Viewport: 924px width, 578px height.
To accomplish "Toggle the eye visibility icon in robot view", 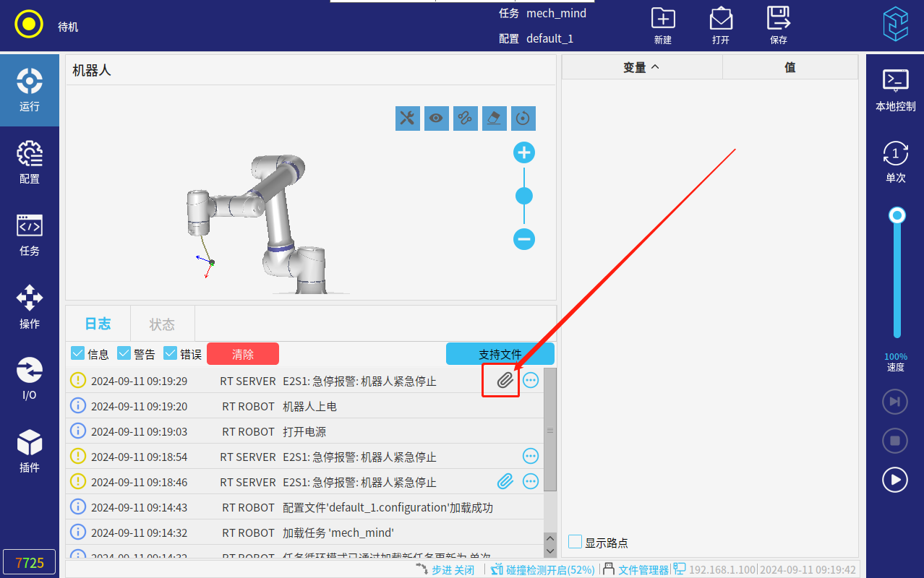I will pyautogui.click(x=437, y=118).
